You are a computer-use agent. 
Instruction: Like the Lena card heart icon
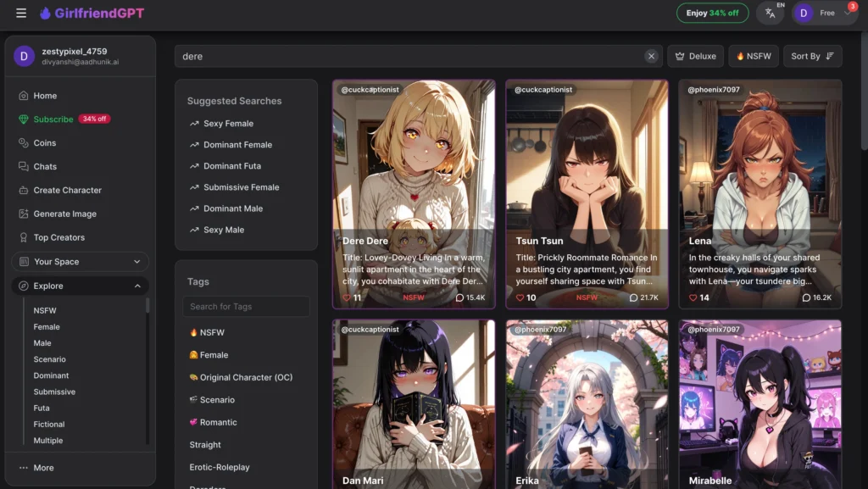pyautogui.click(x=693, y=297)
